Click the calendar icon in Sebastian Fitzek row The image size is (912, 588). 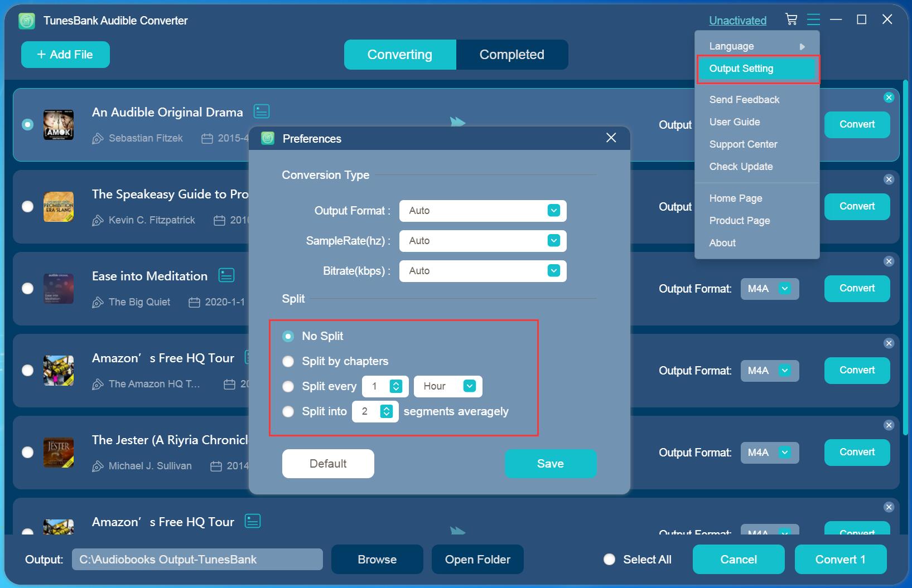207,138
